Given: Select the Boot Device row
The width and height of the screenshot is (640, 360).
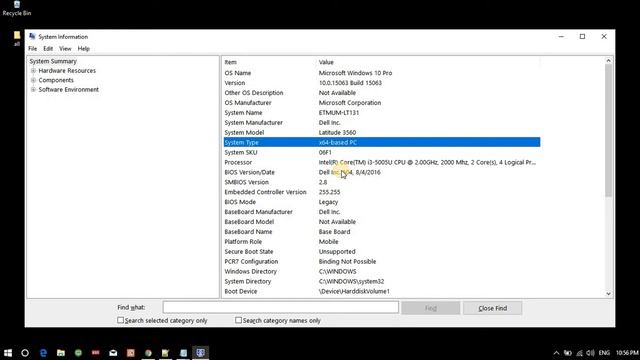Looking at the screenshot, I should click(382, 291).
